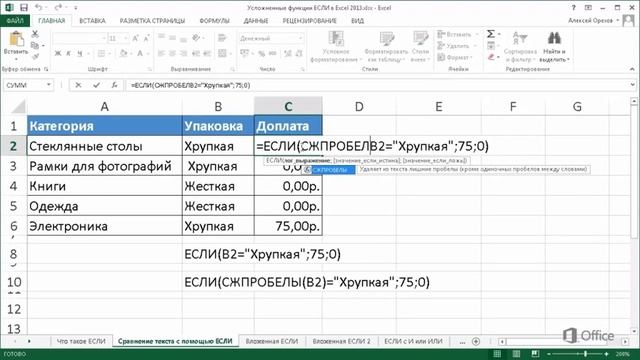The height and width of the screenshot is (360, 640).
Task: Open the Денежный number format dropdown
Action: coord(301,38)
